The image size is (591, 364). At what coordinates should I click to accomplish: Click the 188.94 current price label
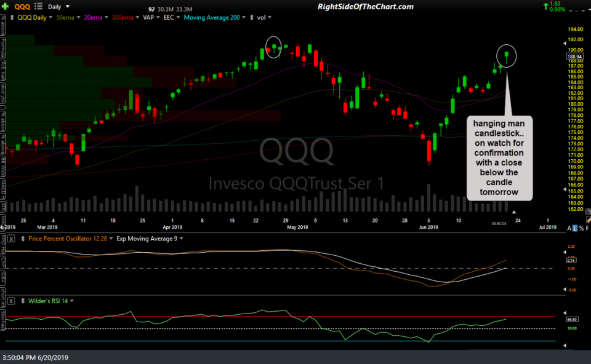(574, 55)
